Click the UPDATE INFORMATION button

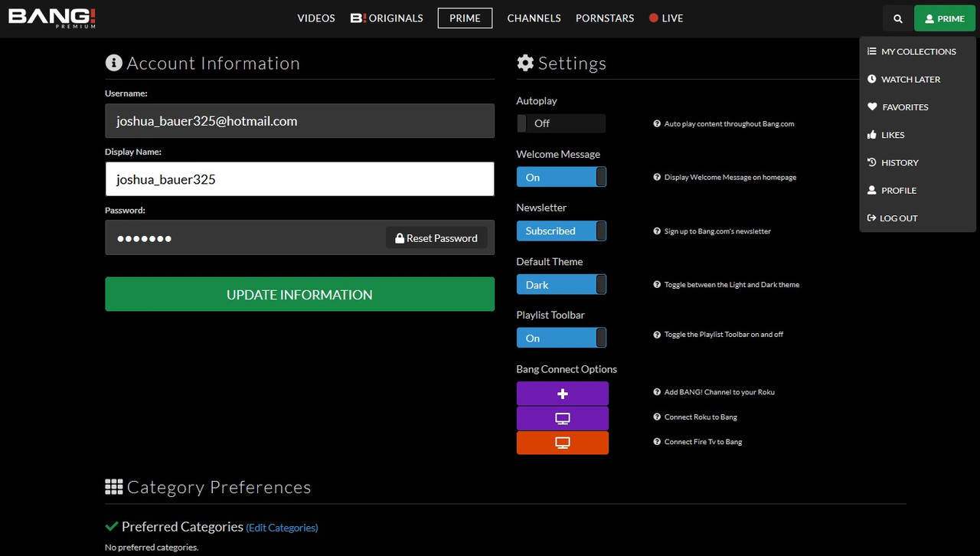point(299,294)
